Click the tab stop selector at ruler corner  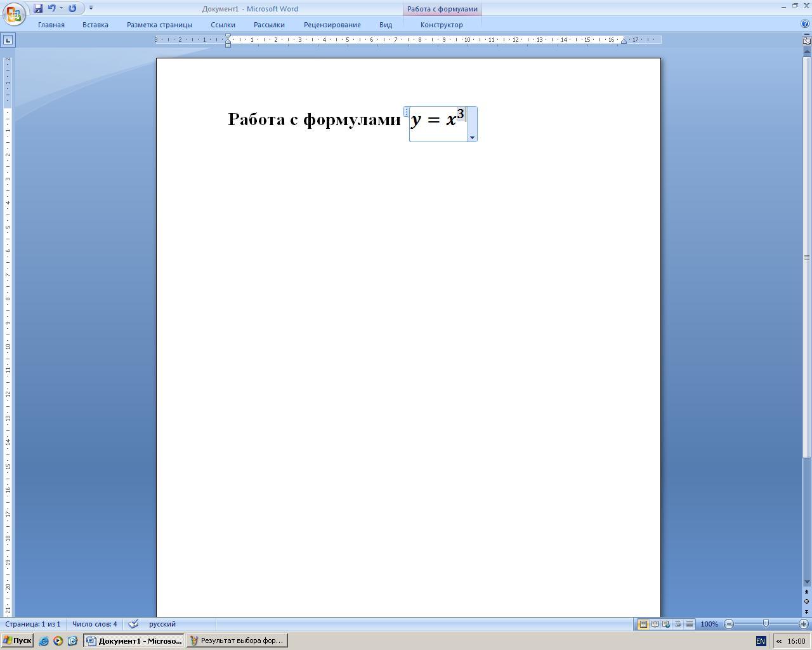point(8,40)
